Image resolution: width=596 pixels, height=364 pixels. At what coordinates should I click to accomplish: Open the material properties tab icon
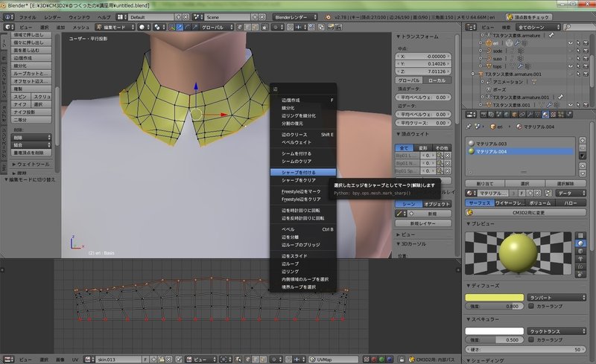545,115
